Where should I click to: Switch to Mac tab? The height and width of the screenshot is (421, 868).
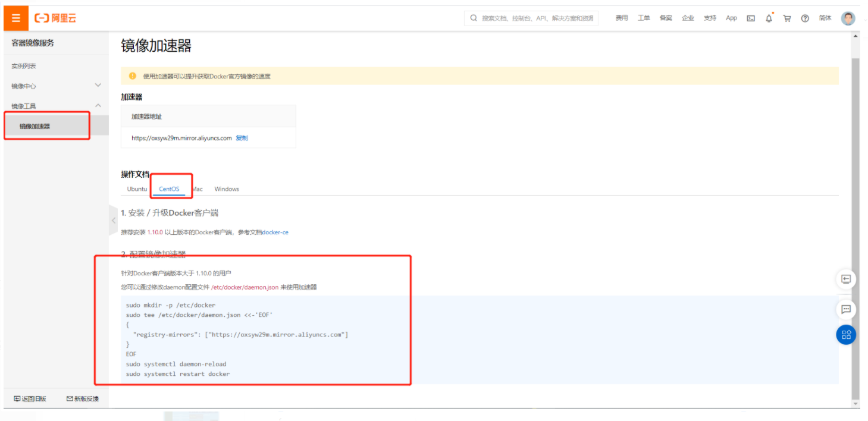pyautogui.click(x=198, y=189)
